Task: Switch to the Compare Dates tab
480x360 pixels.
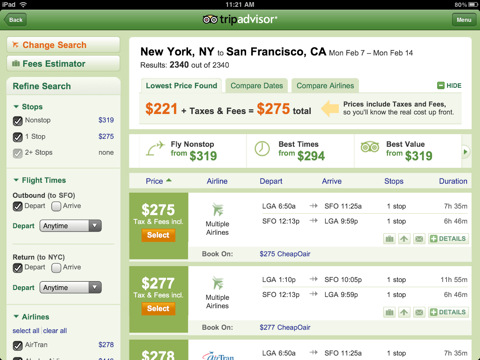Action: 257,86
